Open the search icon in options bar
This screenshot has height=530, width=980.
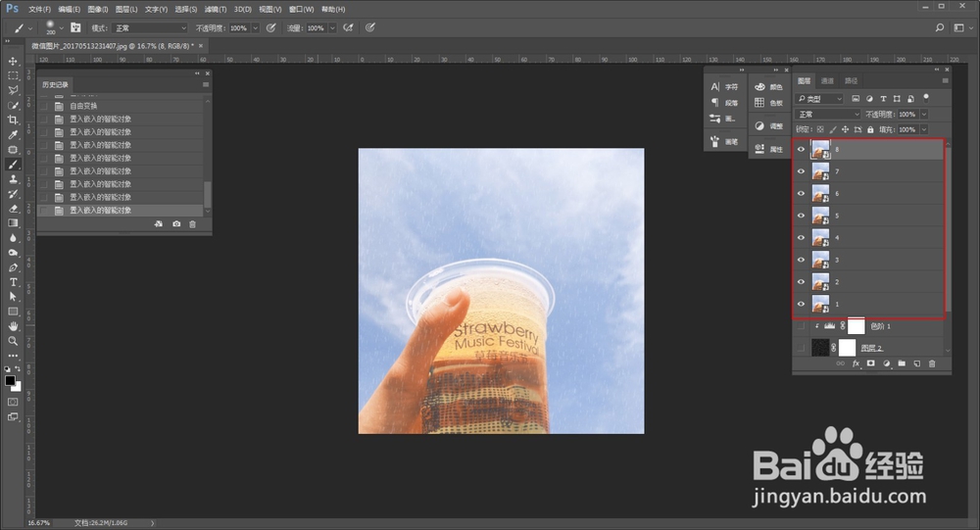coord(940,27)
